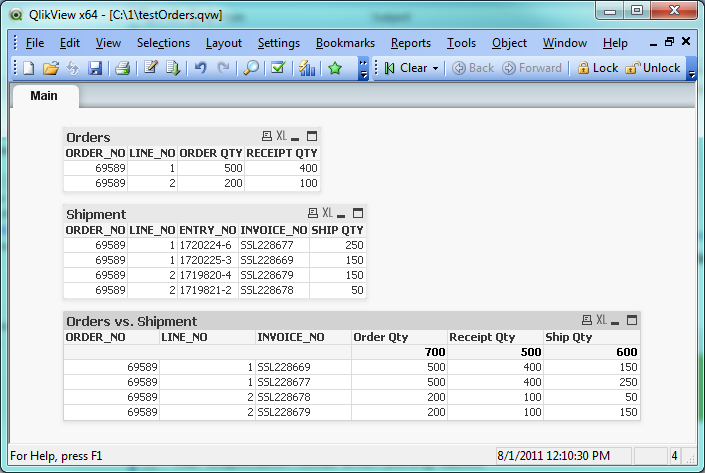The width and height of the screenshot is (705, 473).
Task: Save the document using the floppy disk icon
Action: (96, 68)
